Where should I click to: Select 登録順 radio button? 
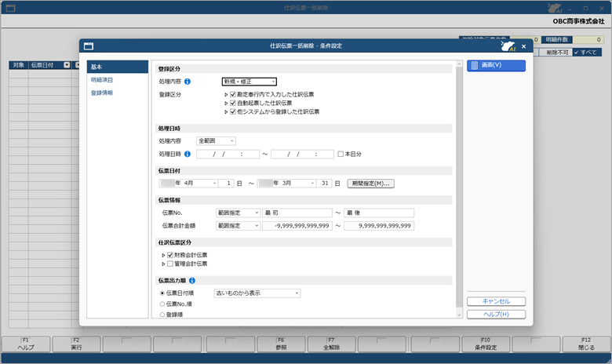coord(162,315)
